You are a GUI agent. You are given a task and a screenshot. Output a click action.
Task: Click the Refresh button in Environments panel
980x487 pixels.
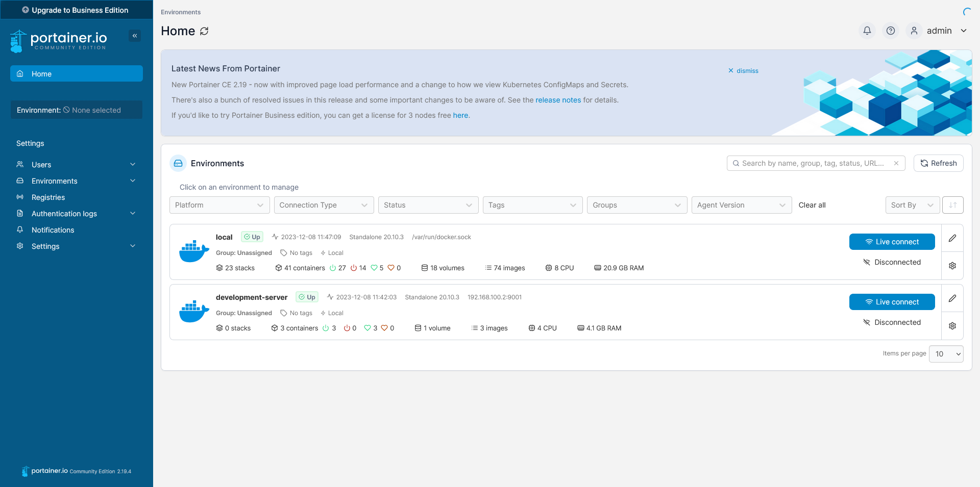(x=938, y=163)
